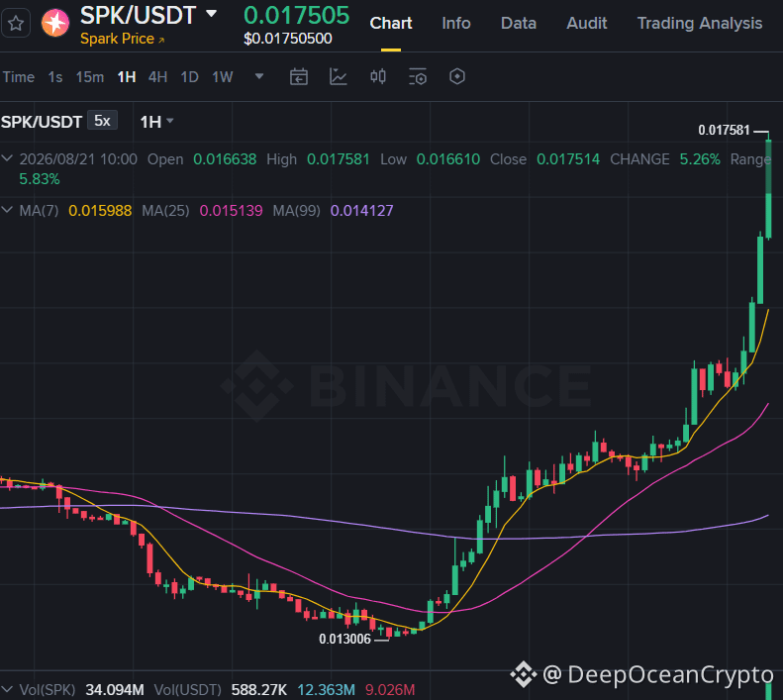Select the 1H interval in the toolbar
Viewport: 783px width, 700px height.
pos(127,77)
